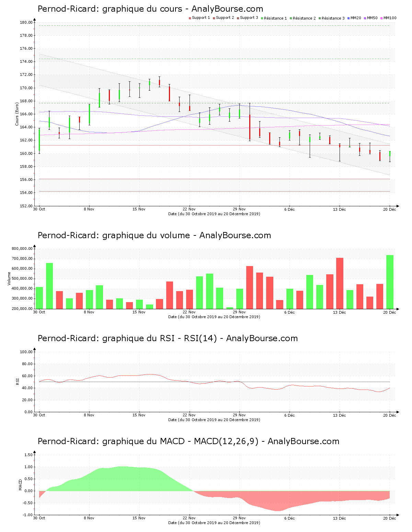Image resolution: width=412 pixels, height=532 pixels.
Task: Click the 'Cours (Euro)' axis label
Action: pos(17,114)
